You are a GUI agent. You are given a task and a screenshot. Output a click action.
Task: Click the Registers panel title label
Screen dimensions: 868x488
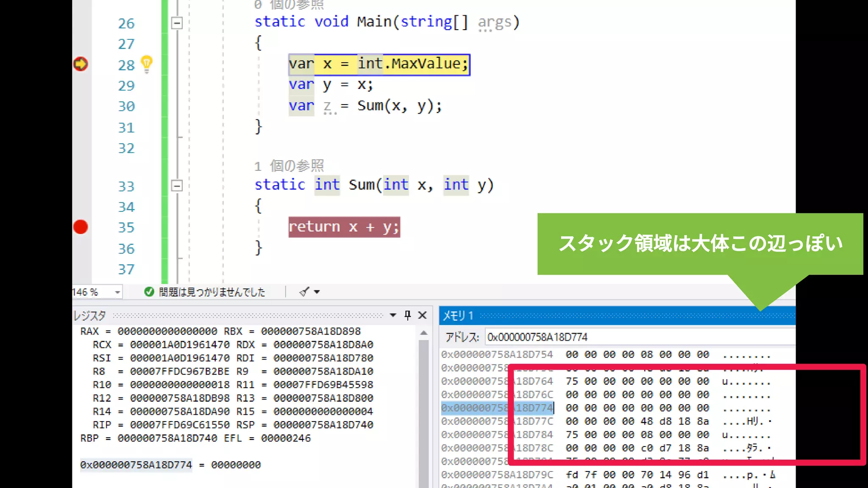[89, 316]
